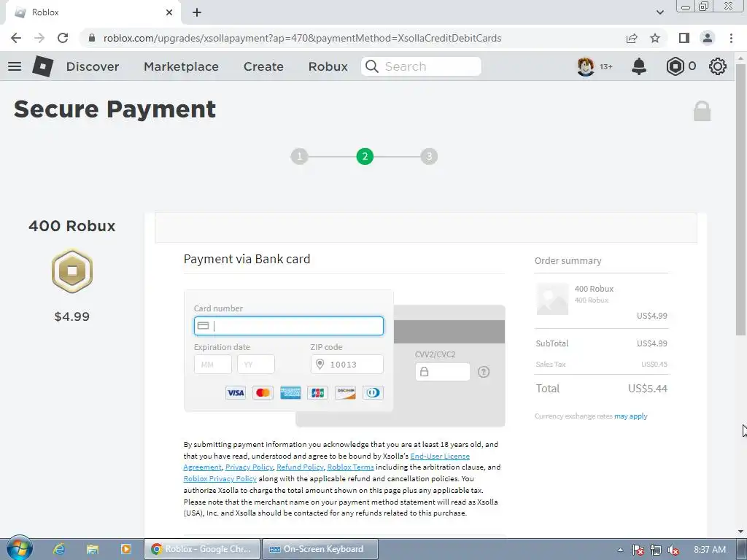Click the Robux balance hexagon icon
This screenshot has width=747, height=560.
[675, 66]
